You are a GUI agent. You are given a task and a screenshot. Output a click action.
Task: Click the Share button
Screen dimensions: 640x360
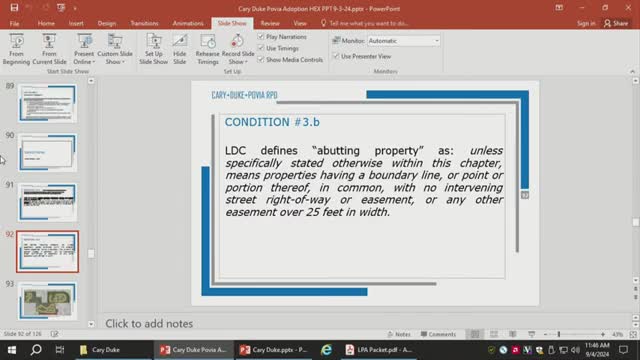616,23
